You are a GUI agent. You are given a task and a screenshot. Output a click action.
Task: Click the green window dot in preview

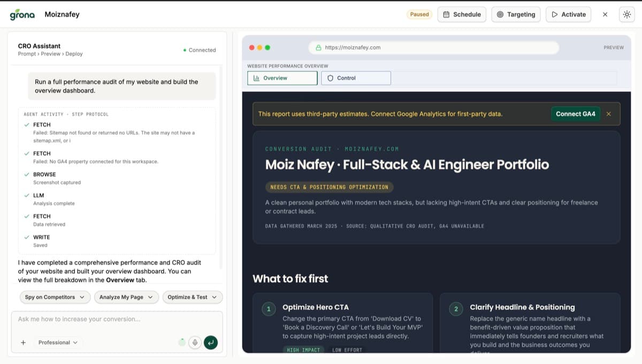coord(267,48)
